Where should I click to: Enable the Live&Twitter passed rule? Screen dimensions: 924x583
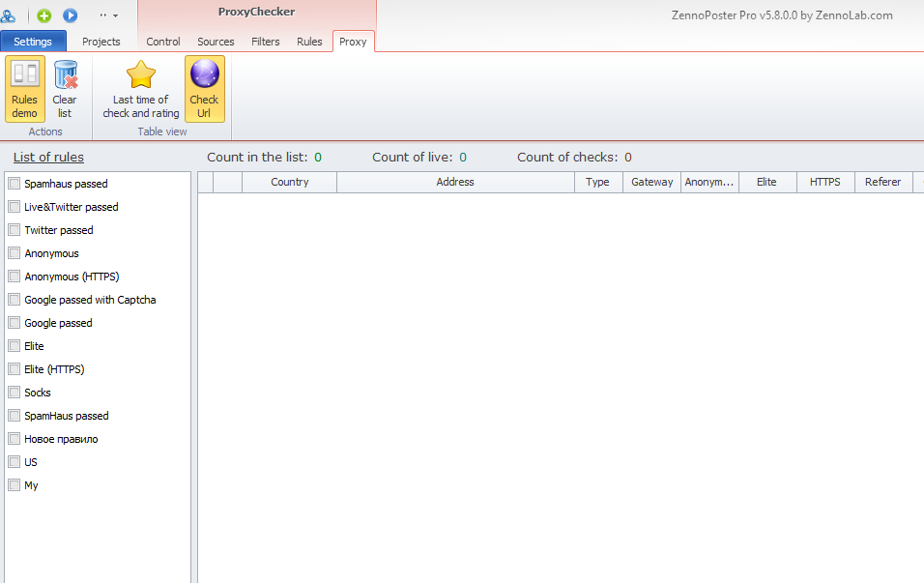[14, 207]
